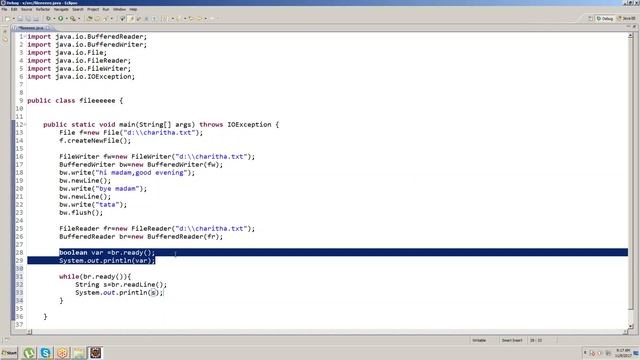Viewport: 640px width, 360px height.
Task: Click the Eclipse taskbar icon
Action: 96,353
